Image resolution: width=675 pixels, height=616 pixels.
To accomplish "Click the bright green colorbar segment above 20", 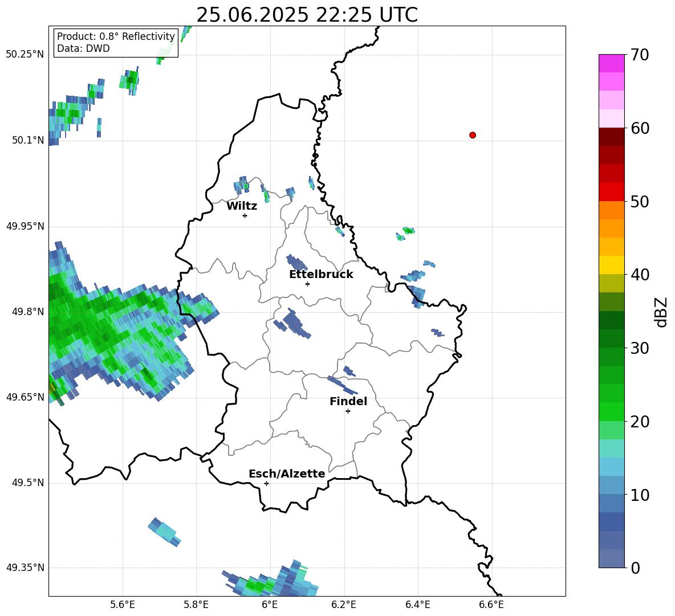I will (x=611, y=411).
